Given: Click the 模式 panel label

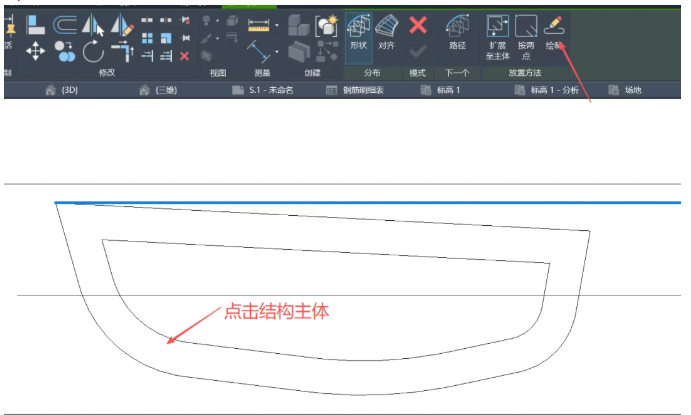Looking at the screenshot, I should click(x=417, y=73).
